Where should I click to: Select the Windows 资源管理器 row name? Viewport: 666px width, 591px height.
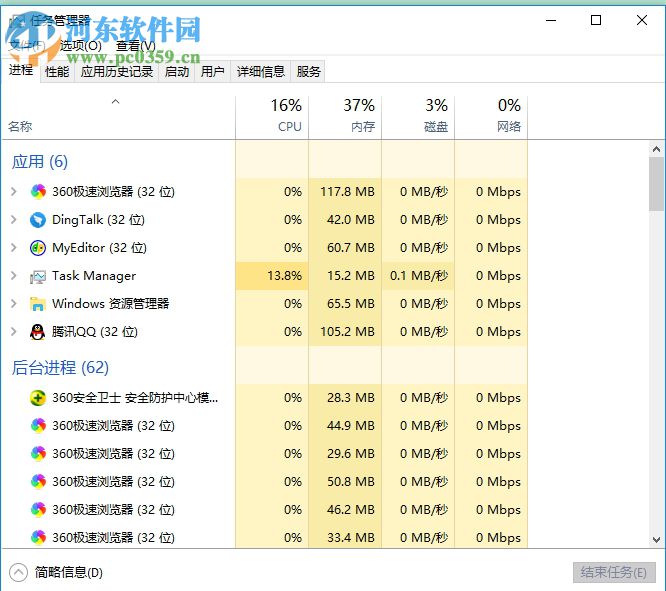[110, 304]
